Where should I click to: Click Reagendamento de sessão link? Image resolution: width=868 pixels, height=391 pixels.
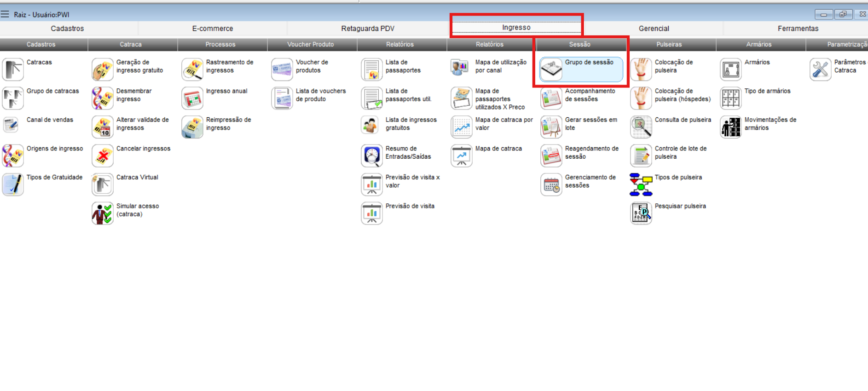pos(591,152)
